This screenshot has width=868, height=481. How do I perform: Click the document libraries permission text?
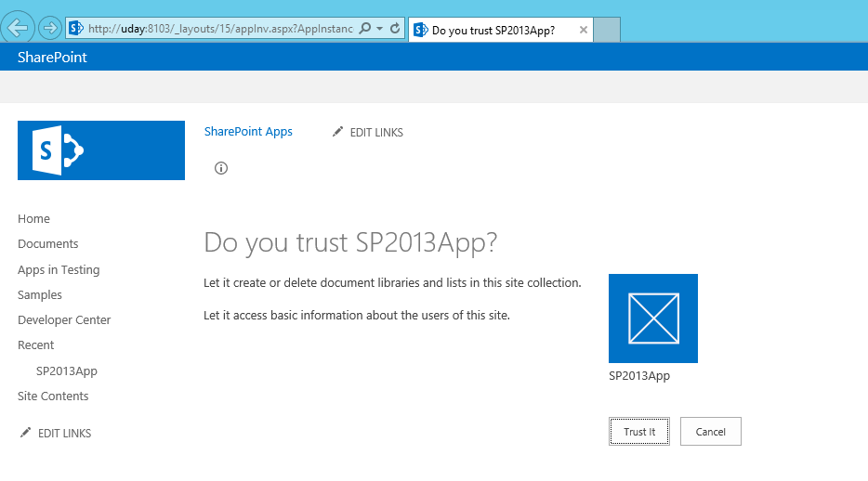click(x=392, y=283)
